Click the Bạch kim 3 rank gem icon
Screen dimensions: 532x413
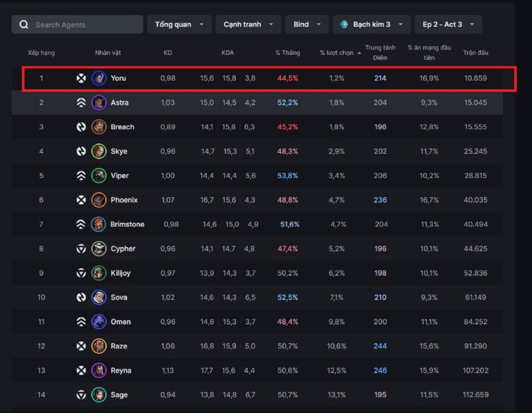pyautogui.click(x=344, y=24)
